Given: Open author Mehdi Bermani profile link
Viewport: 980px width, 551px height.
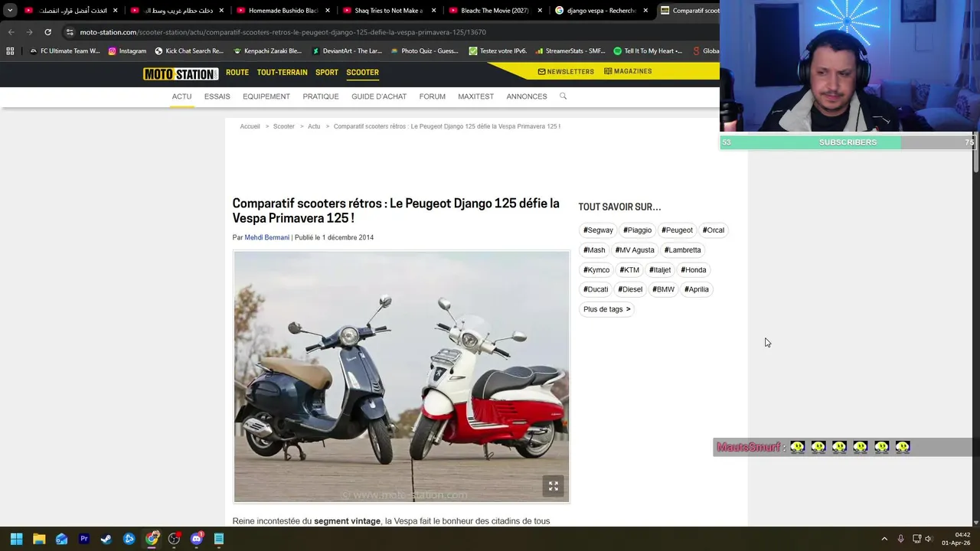Looking at the screenshot, I should (267, 237).
